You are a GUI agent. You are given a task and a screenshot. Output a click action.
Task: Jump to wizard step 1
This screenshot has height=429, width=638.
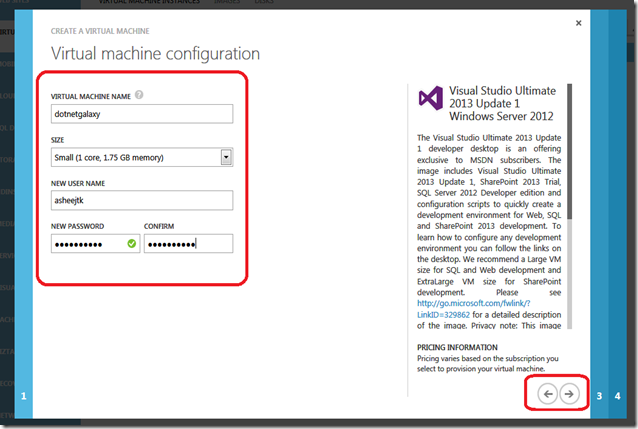(24, 396)
